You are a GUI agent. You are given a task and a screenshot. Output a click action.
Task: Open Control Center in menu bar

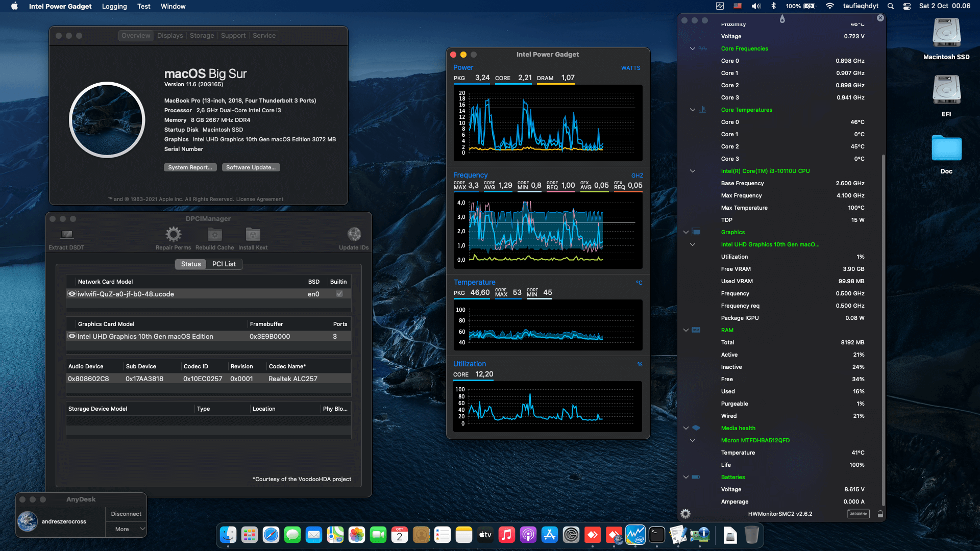[907, 6]
